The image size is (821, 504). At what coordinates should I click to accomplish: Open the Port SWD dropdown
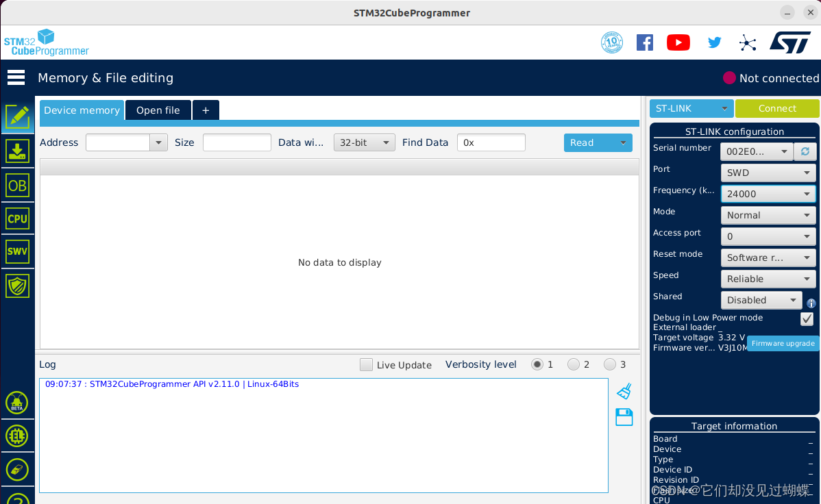(x=768, y=172)
